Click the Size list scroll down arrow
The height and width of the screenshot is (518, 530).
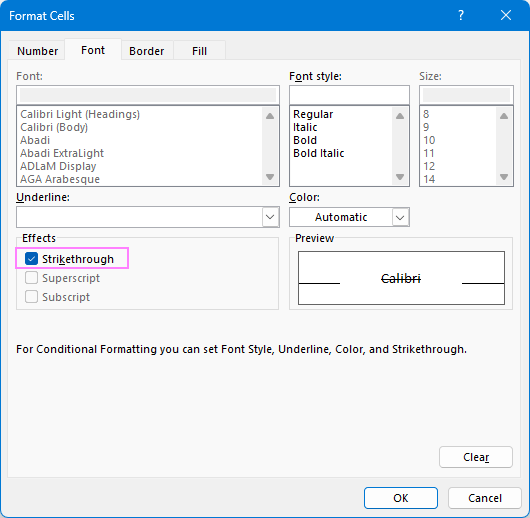pos(504,177)
